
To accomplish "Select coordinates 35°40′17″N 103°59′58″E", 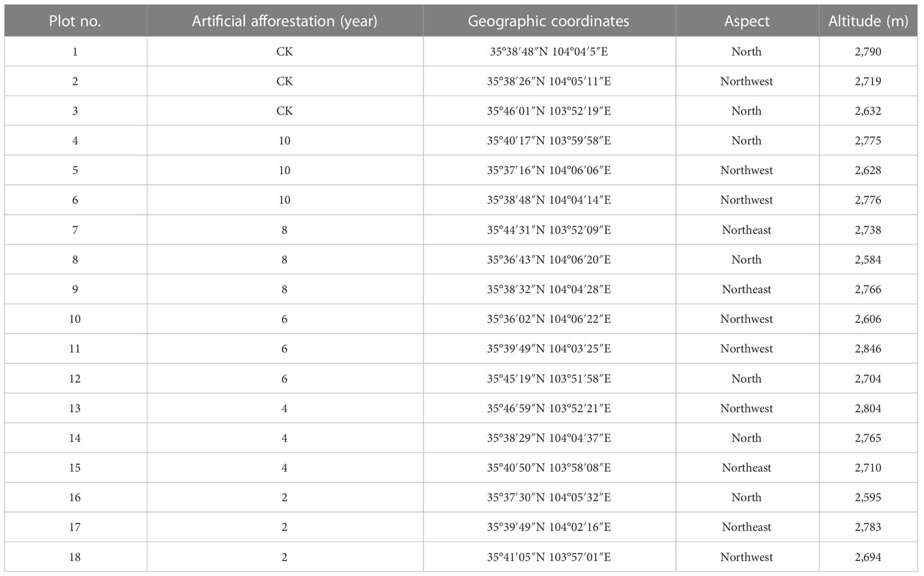I will pos(549,141).
